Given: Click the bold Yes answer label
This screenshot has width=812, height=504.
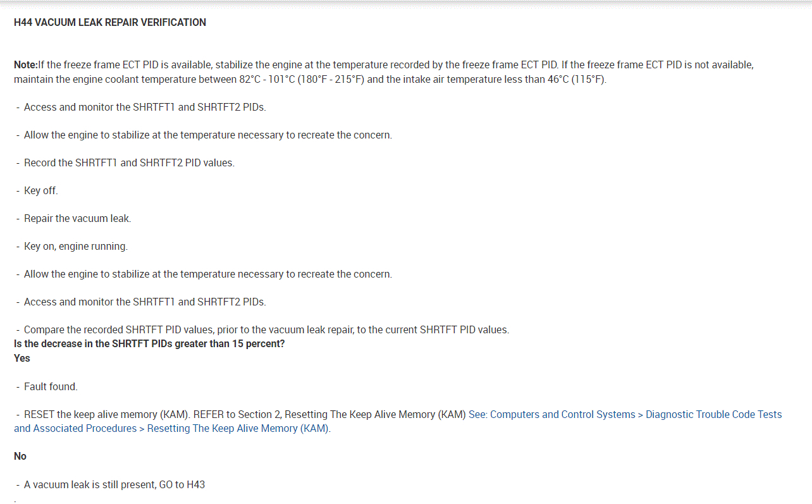Looking at the screenshot, I should click(x=22, y=359).
